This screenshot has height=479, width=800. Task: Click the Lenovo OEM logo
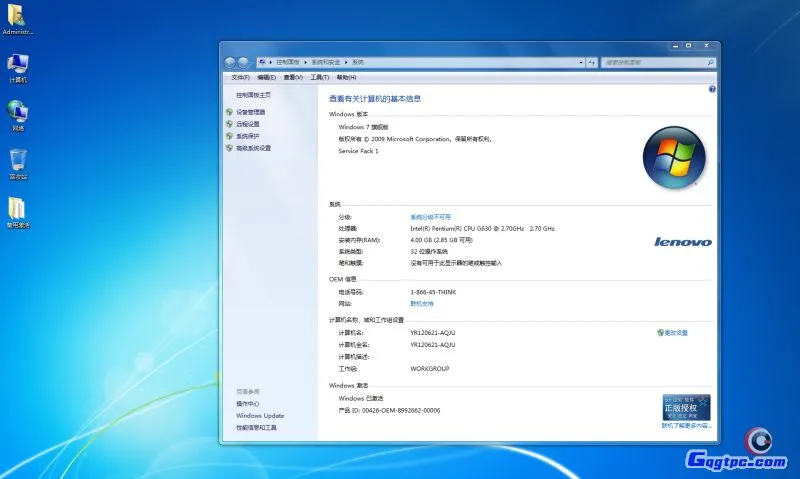683,242
